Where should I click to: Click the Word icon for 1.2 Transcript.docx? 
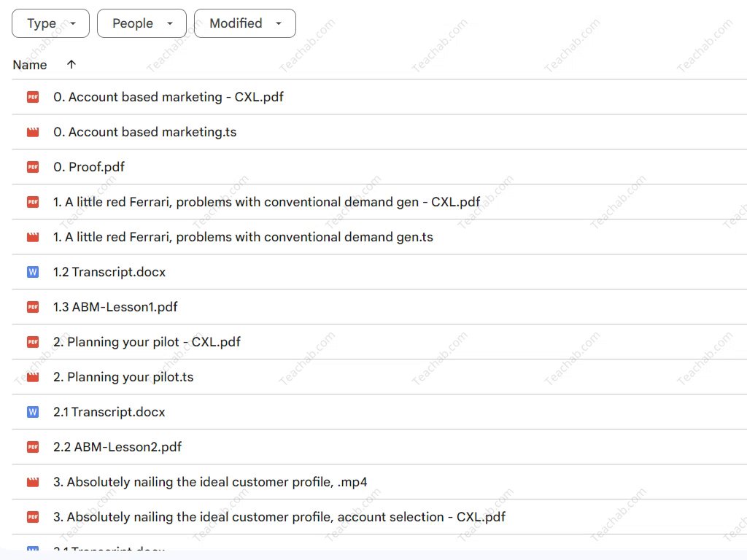click(x=33, y=272)
